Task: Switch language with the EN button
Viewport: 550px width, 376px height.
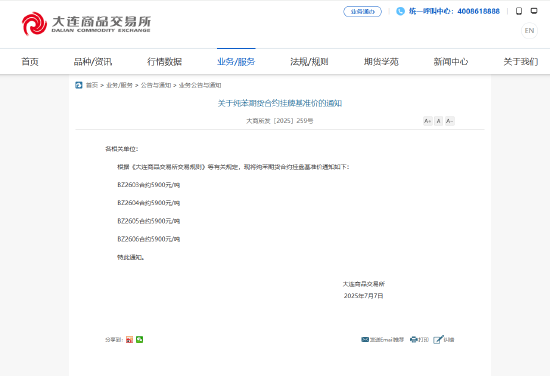Action: pyautogui.click(x=529, y=31)
